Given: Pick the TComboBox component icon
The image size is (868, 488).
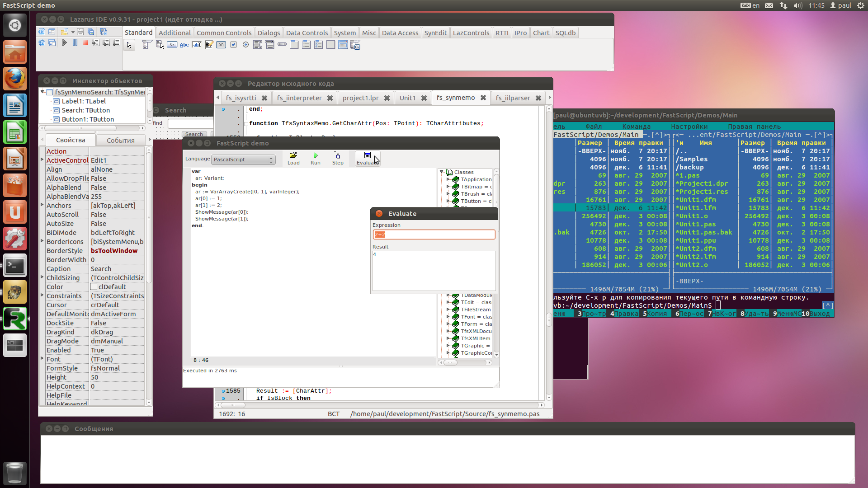Looking at the screenshot, I should coord(270,45).
